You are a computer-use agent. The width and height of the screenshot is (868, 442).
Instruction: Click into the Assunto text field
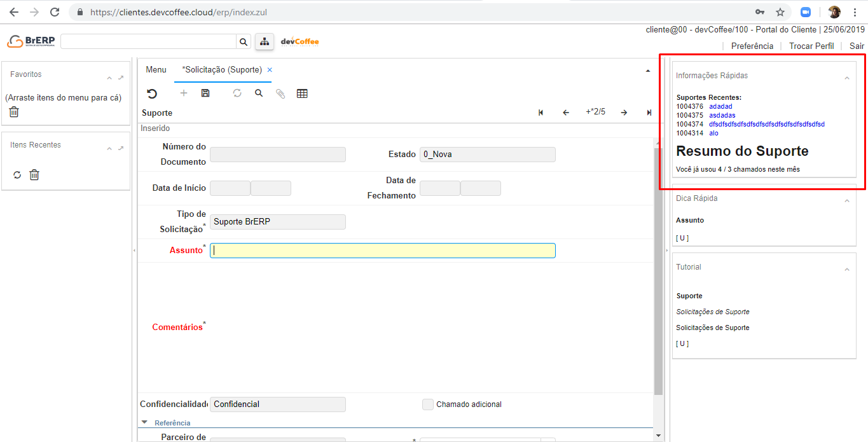pyautogui.click(x=382, y=251)
